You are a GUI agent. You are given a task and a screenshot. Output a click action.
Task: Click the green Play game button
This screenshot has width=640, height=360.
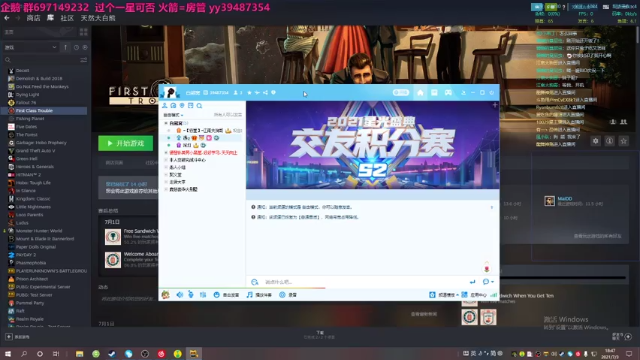126,143
